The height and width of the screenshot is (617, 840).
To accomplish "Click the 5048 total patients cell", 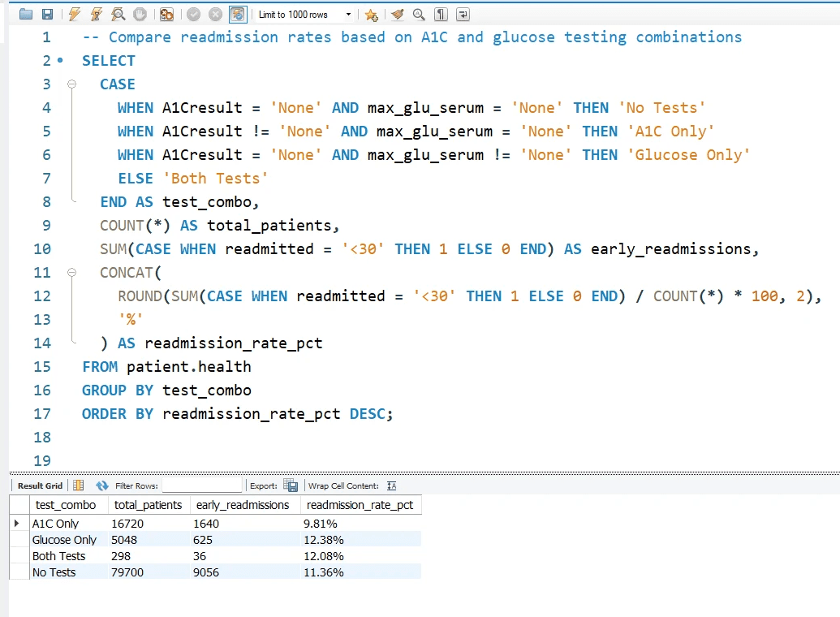I will click(149, 540).
